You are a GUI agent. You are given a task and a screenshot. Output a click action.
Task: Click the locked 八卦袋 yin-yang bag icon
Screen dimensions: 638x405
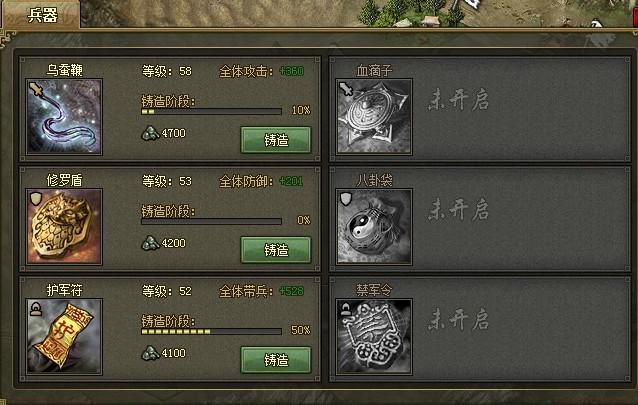click(374, 226)
